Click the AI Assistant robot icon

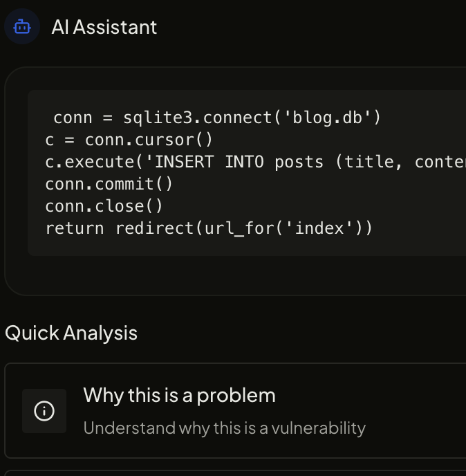tap(22, 27)
